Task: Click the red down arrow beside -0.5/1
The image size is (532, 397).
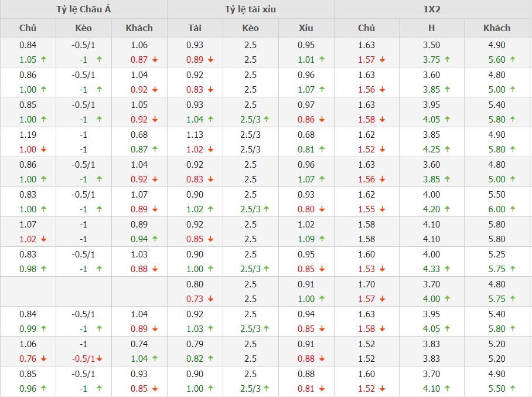Action: coord(100,359)
